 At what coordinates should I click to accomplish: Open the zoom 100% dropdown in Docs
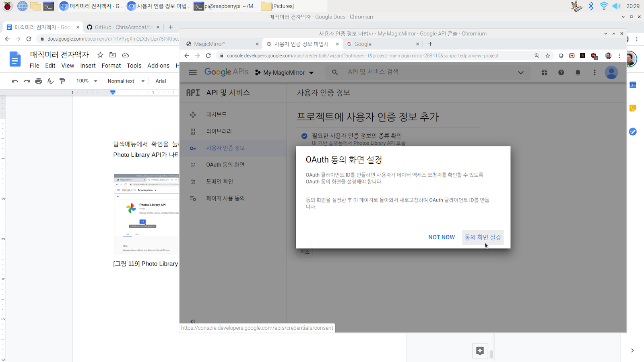point(87,81)
